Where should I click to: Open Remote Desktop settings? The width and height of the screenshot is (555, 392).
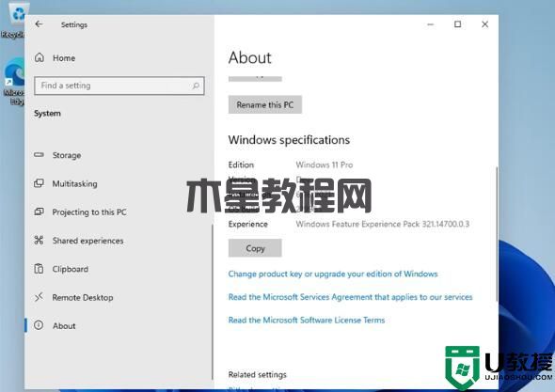(83, 298)
